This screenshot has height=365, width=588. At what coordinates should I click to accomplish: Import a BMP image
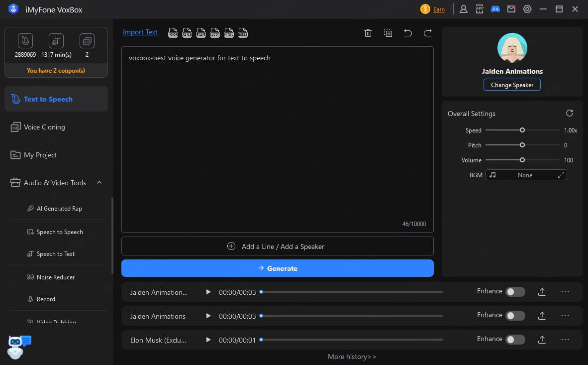tap(229, 33)
